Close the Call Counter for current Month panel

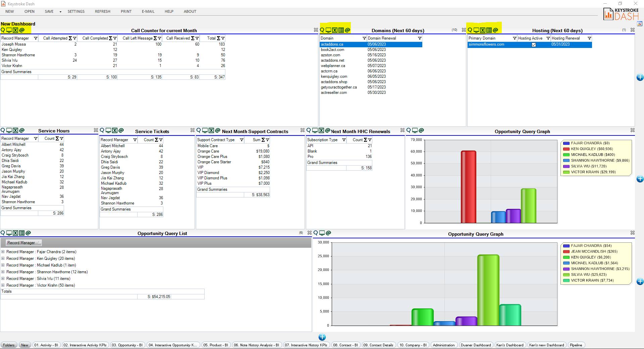pos(316,30)
